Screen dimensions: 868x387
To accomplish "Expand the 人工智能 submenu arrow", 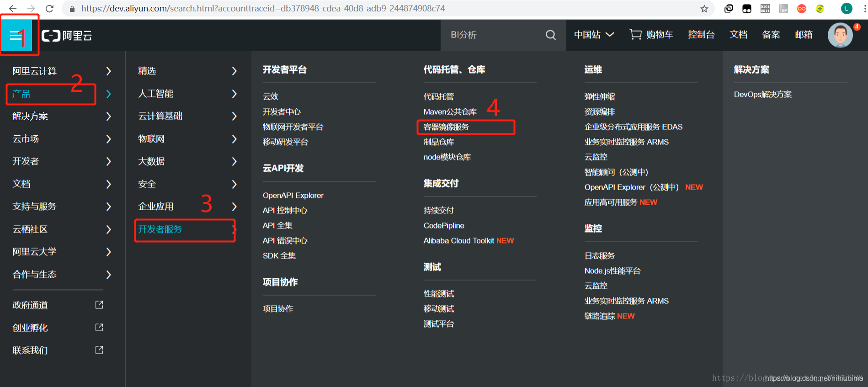I will [x=234, y=94].
